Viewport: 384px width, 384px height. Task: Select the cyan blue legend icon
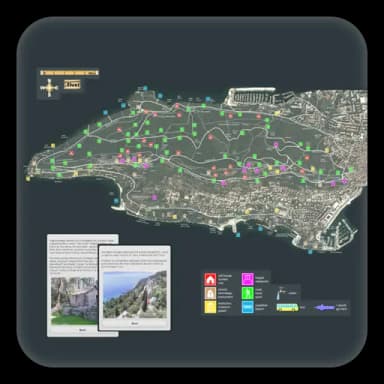(248, 307)
